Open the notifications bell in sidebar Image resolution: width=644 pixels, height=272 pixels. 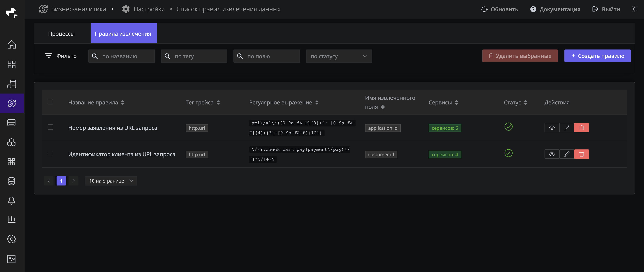(x=12, y=200)
